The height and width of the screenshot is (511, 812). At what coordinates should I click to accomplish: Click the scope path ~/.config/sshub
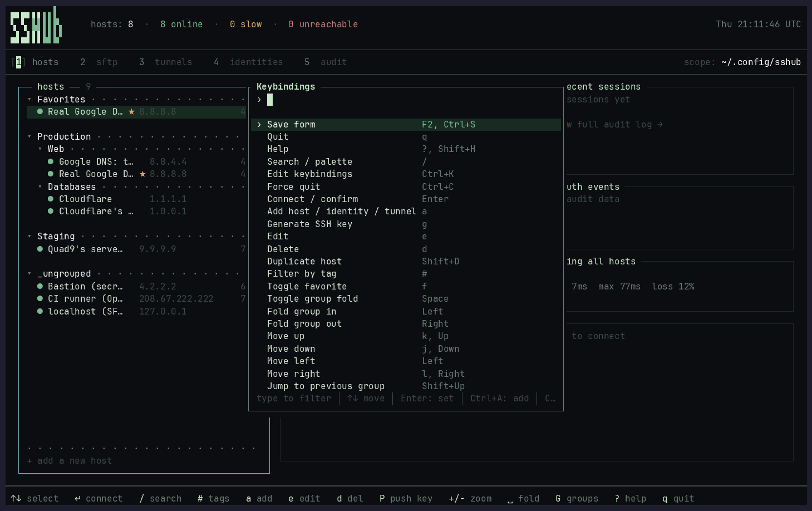[x=761, y=62]
